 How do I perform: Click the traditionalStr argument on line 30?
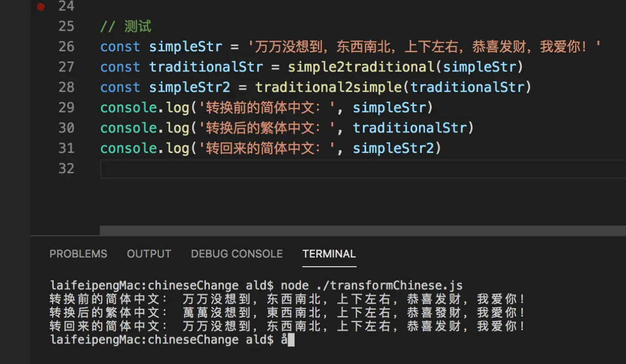[x=409, y=128]
